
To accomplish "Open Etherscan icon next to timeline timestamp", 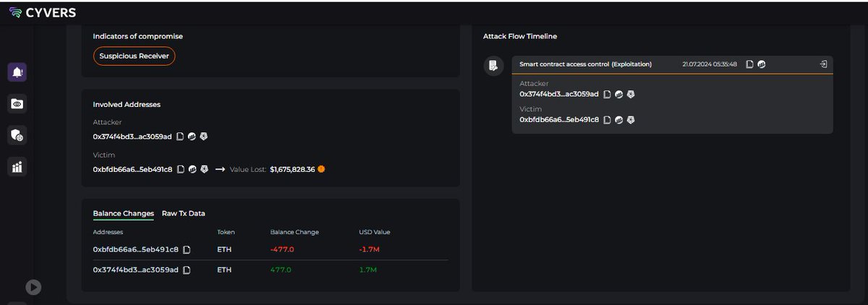I will pos(762,64).
